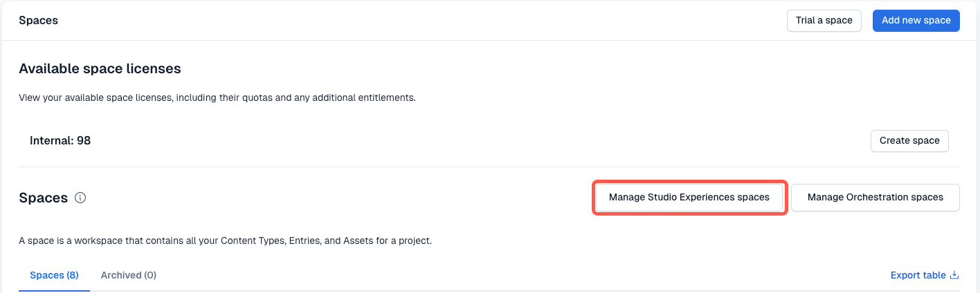Click the info icon beside Spaces heading

pos(80,198)
